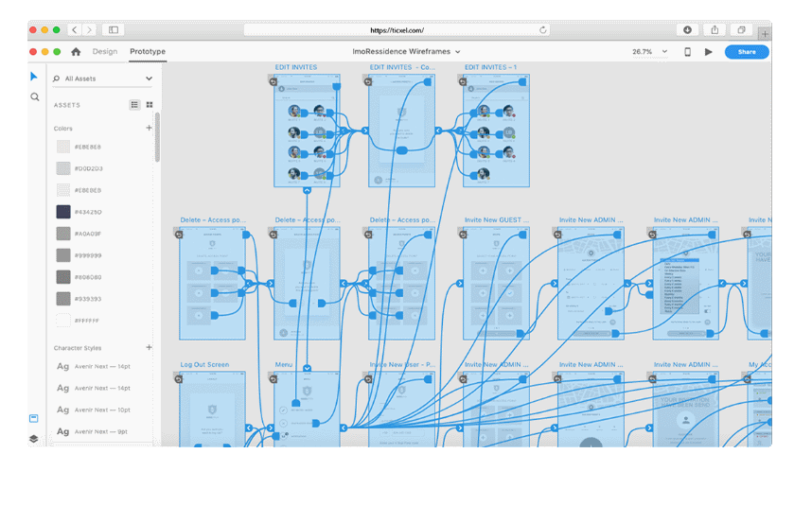The width and height of the screenshot is (812, 506).
Task: Go back in browser
Action: [x=75, y=30]
